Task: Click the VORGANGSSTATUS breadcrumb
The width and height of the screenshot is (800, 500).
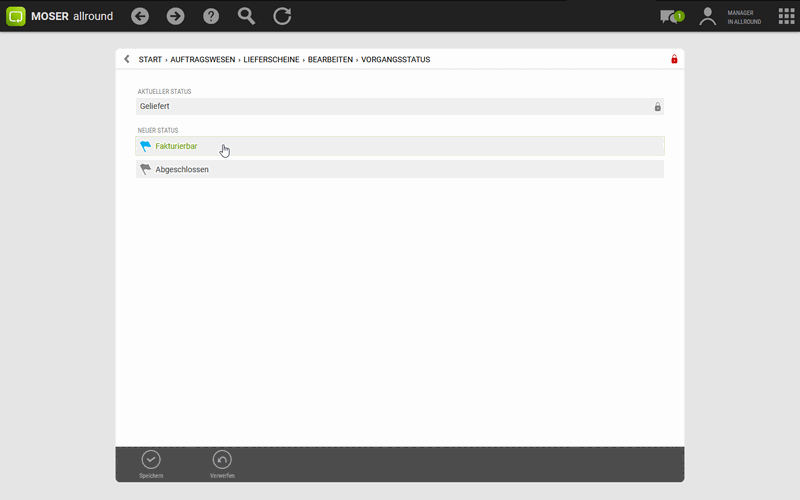Action: coord(395,60)
